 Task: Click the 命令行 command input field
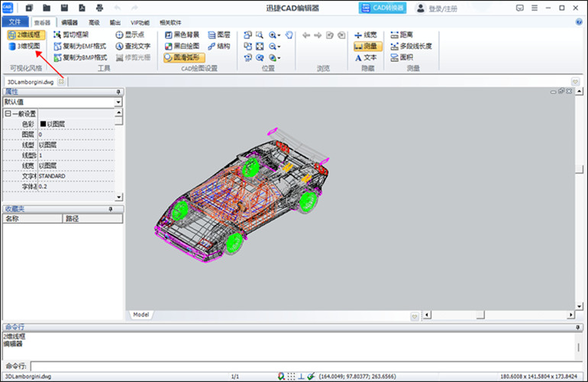(x=306, y=366)
